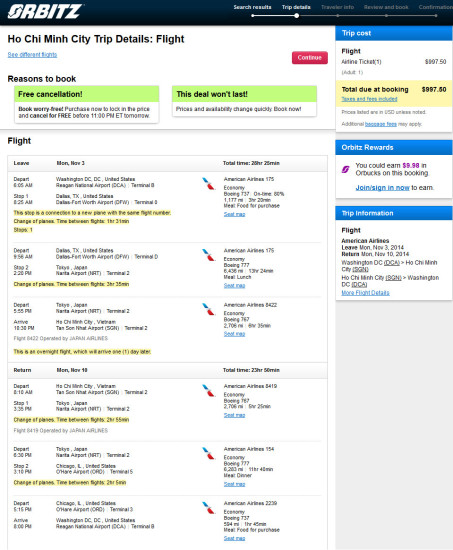453x550 pixels.
Task: Click the red Continue button
Action: 310,58
